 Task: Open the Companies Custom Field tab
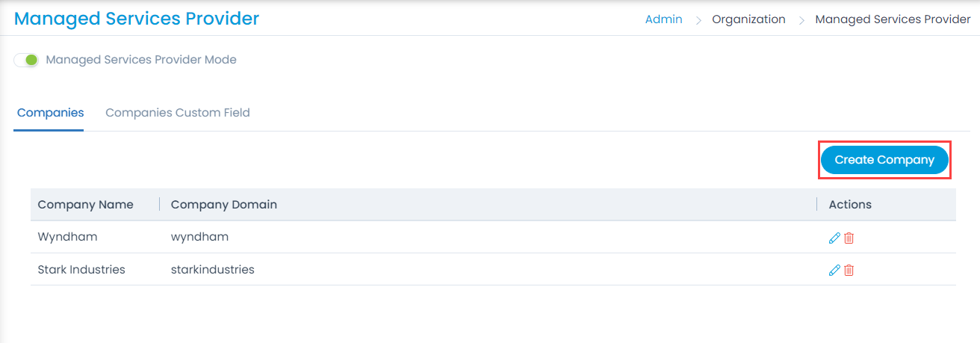[177, 113]
